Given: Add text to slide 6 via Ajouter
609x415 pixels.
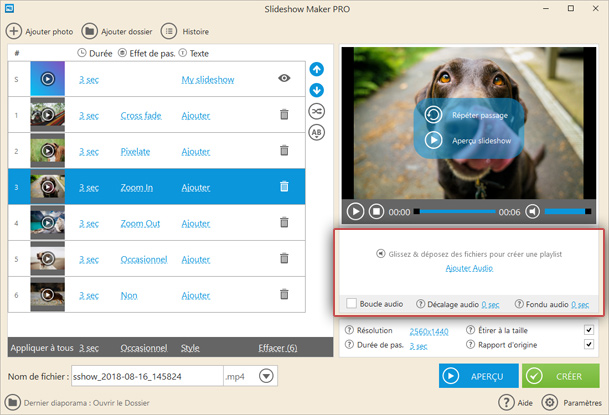Looking at the screenshot, I should coord(196,295).
